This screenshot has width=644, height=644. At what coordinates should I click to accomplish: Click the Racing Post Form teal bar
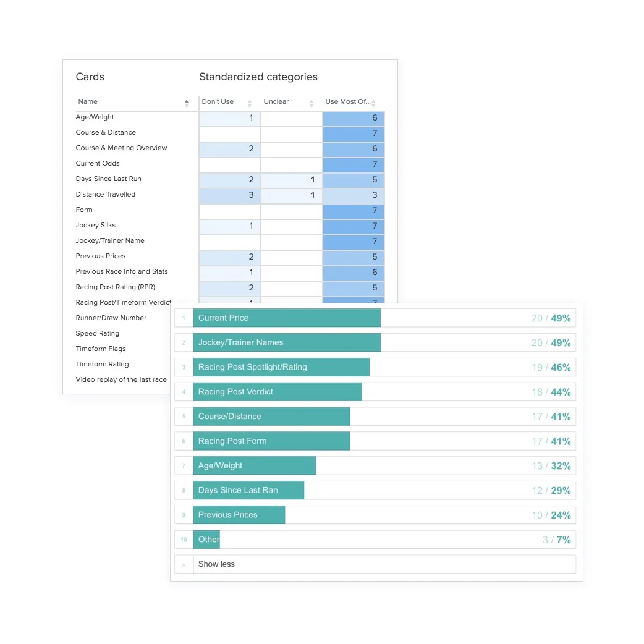tap(272, 441)
